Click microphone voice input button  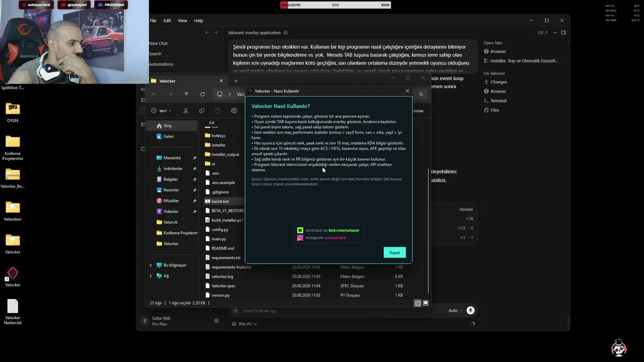click(470, 311)
